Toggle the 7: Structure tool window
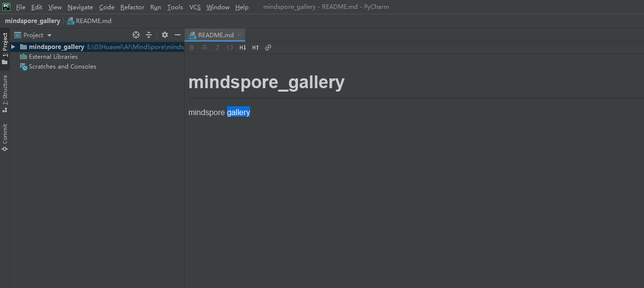Screen dimensions: 644x288 [5, 94]
